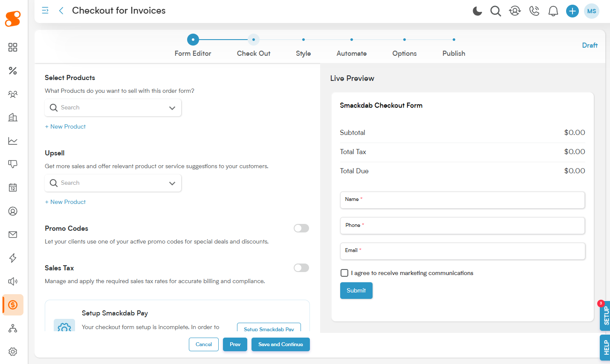Screen dimensions: 610x364
Task: Open the megaphone marketing icon in sidebar
Action: pos(13,281)
